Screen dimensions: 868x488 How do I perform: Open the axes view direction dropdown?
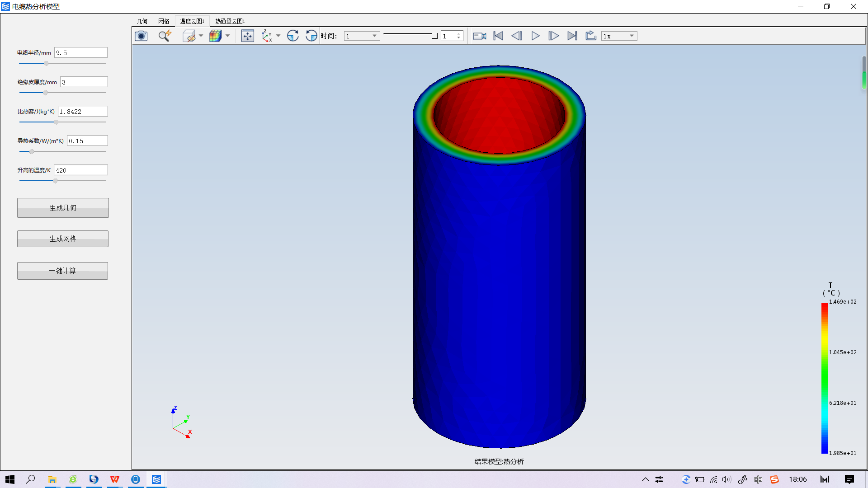click(x=278, y=36)
